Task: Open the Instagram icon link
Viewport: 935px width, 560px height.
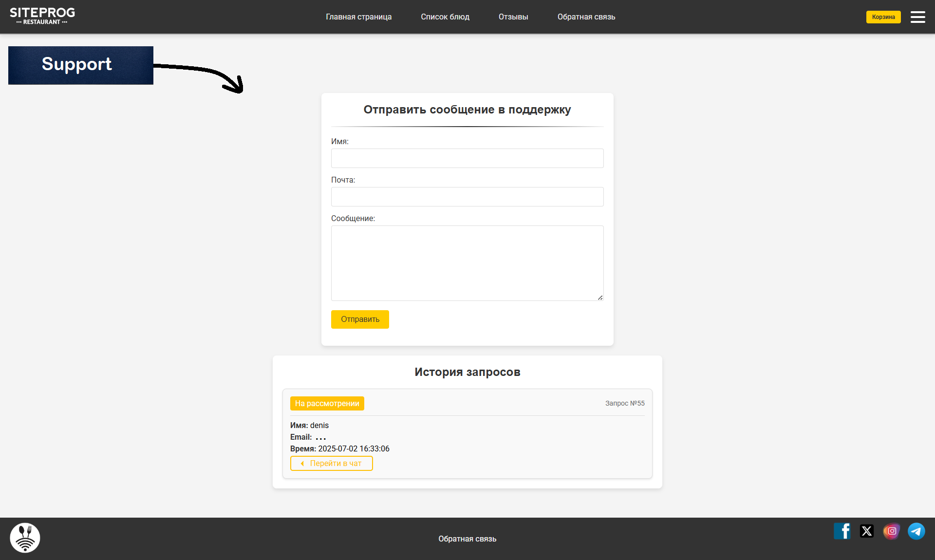Action: coord(892,531)
